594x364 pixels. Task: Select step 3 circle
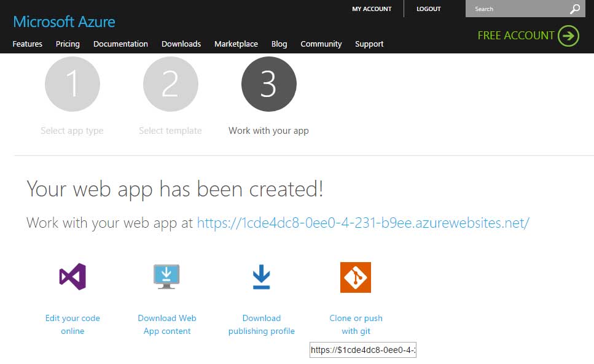[269, 84]
